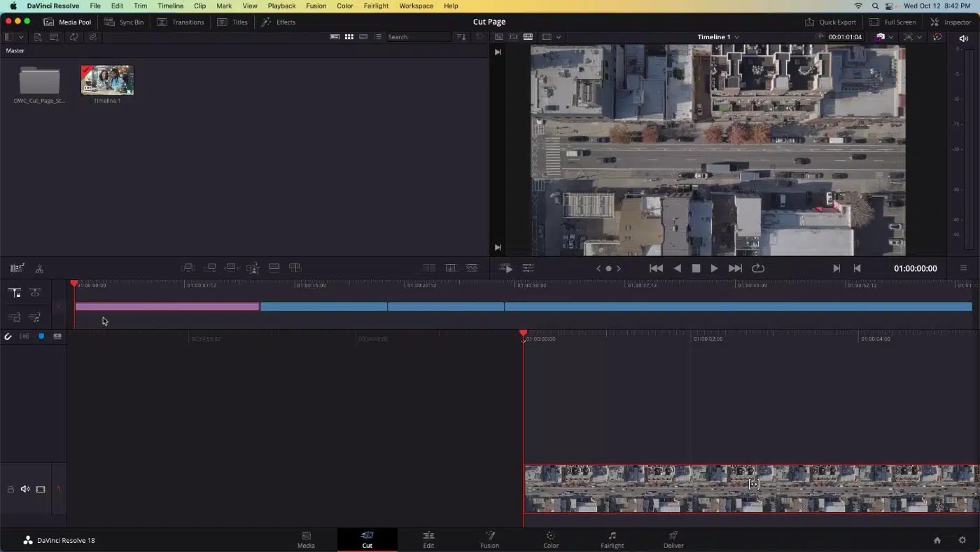This screenshot has height=552, width=980.
Task: Open the Sync Bin
Action: click(125, 22)
